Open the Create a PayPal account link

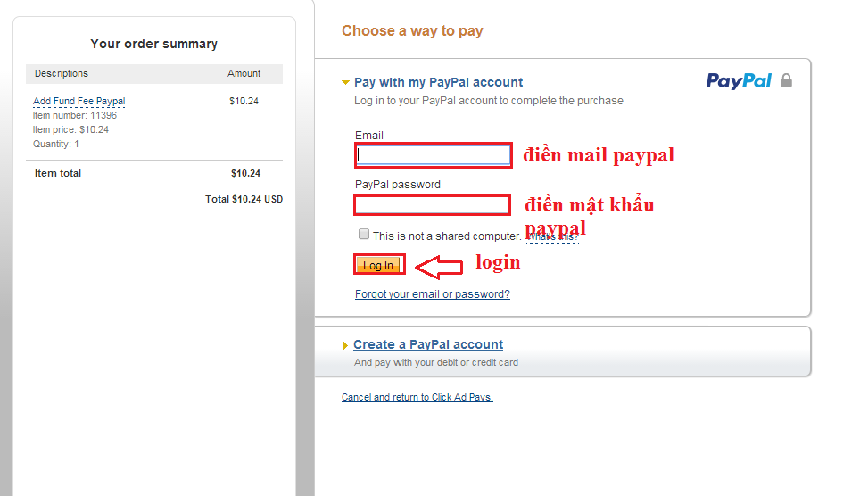click(428, 344)
